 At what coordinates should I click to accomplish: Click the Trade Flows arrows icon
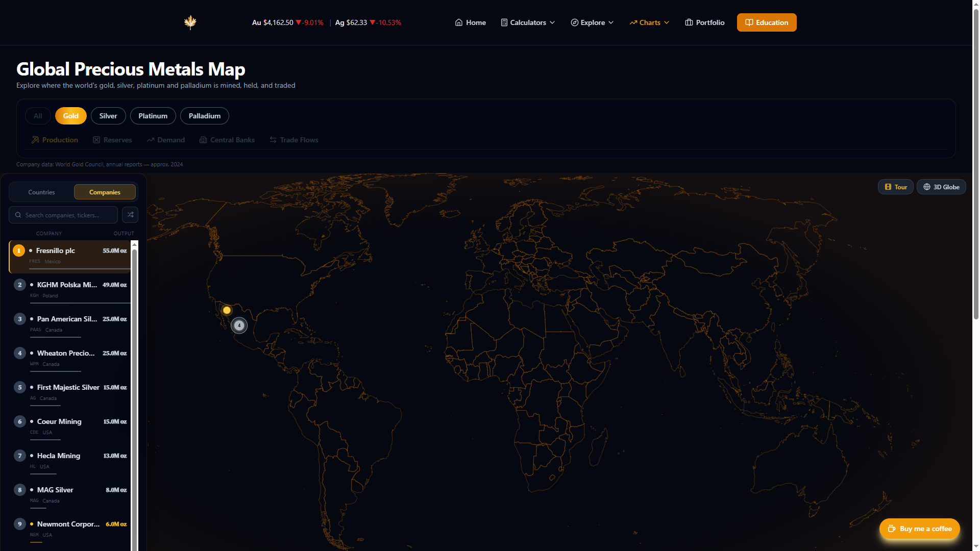pyautogui.click(x=273, y=140)
